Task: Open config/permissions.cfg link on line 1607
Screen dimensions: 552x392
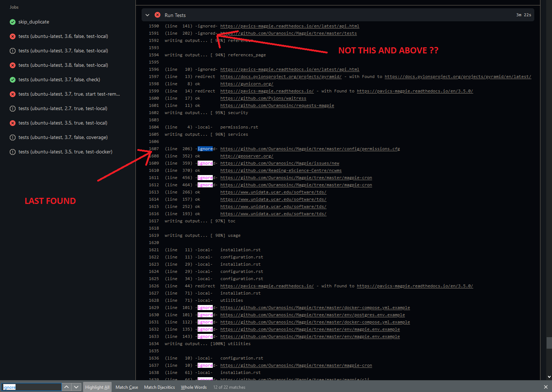Action: click(310, 149)
